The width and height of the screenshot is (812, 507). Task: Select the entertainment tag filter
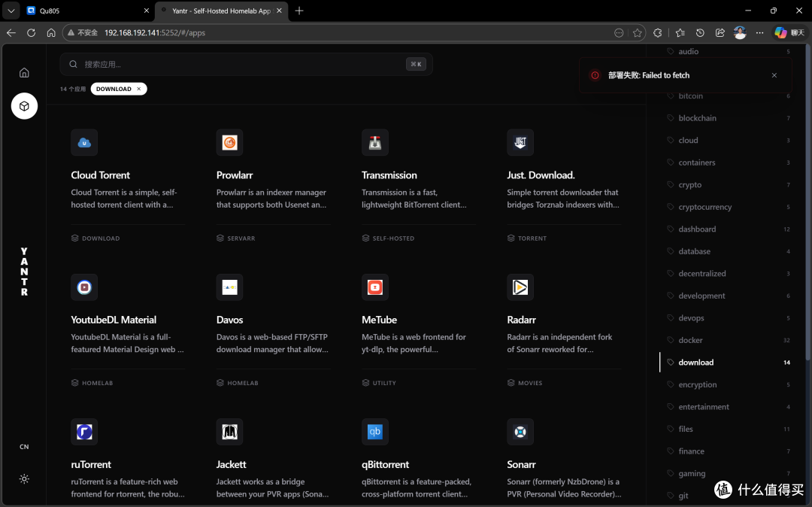click(729, 407)
